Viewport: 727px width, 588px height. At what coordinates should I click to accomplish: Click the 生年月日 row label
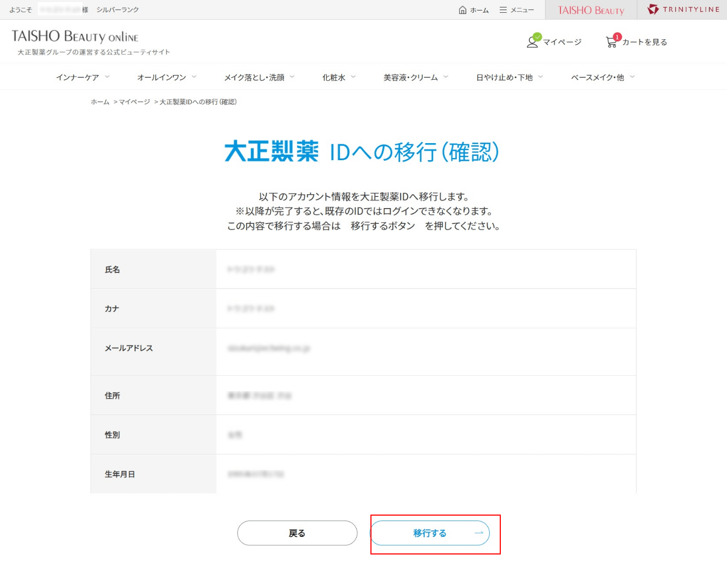[x=120, y=474]
